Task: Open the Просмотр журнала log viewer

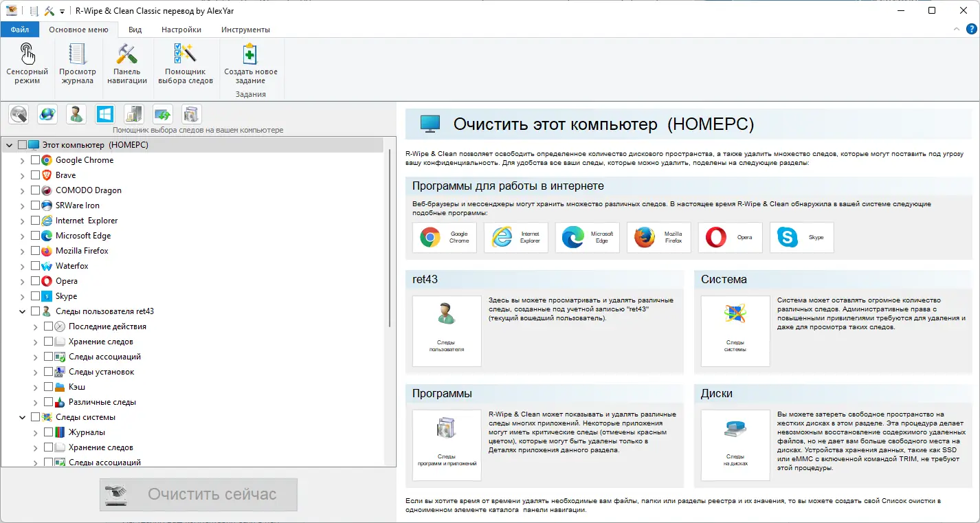Action: (78, 64)
